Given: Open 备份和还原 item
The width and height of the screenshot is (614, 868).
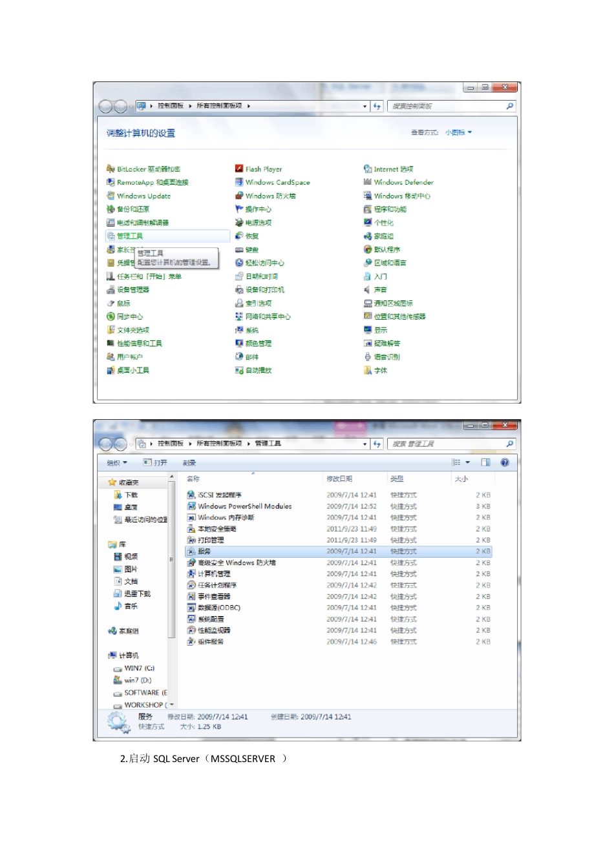Looking at the screenshot, I should coord(128,209).
